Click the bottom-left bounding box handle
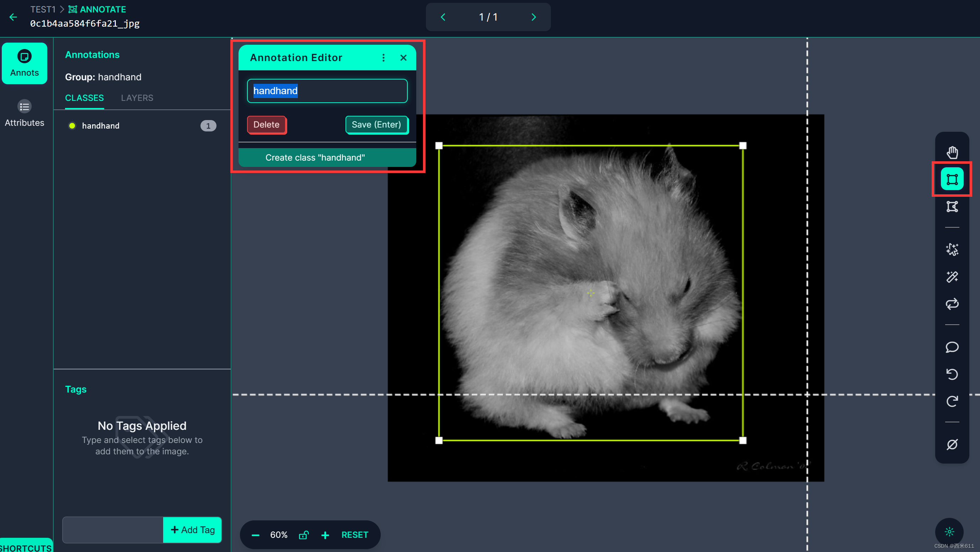980x552 pixels. 439,440
